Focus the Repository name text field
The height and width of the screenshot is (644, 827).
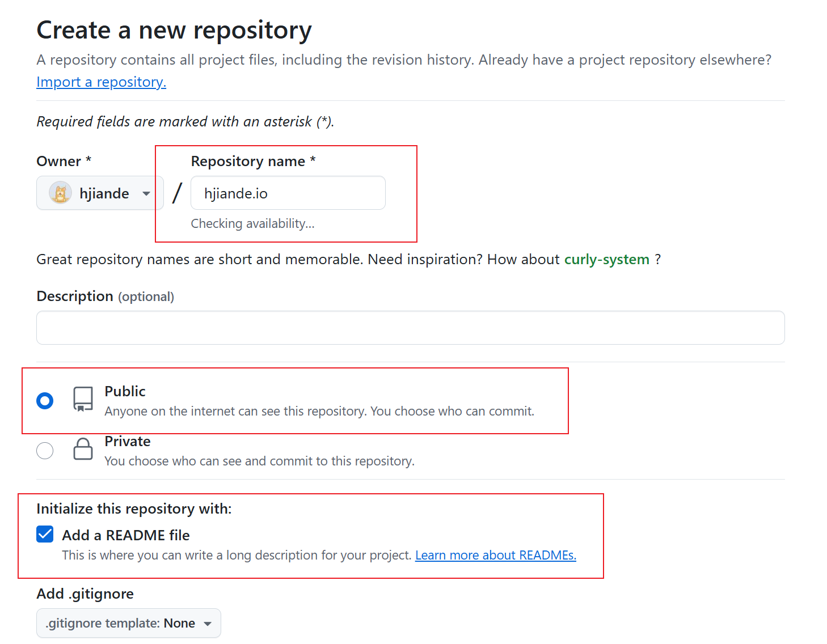tap(288, 193)
